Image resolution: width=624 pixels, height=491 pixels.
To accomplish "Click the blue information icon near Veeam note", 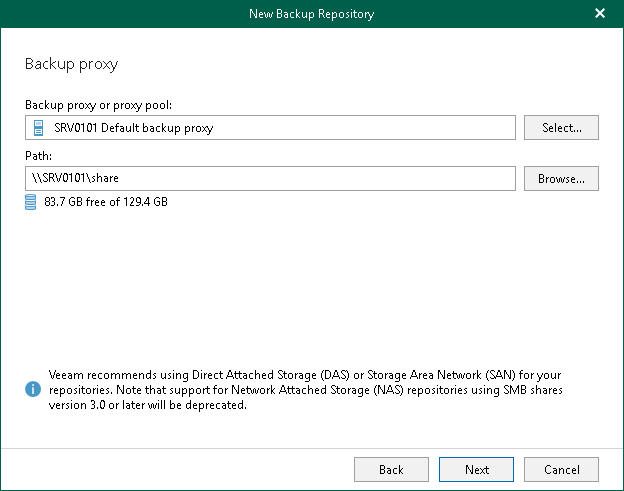I will coord(33,389).
